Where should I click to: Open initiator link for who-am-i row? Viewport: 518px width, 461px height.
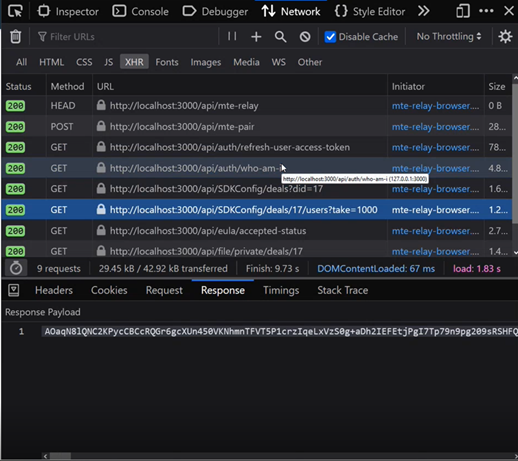coord(435,168)
